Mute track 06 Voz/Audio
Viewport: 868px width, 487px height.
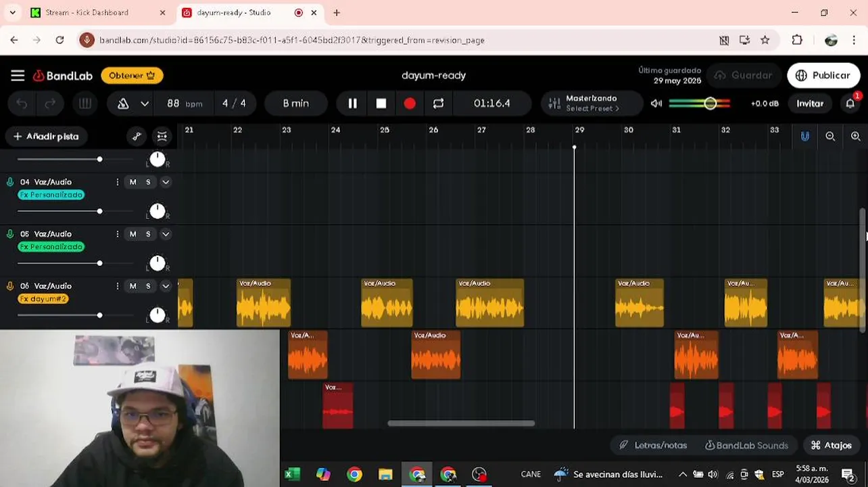tap(132, 286)
